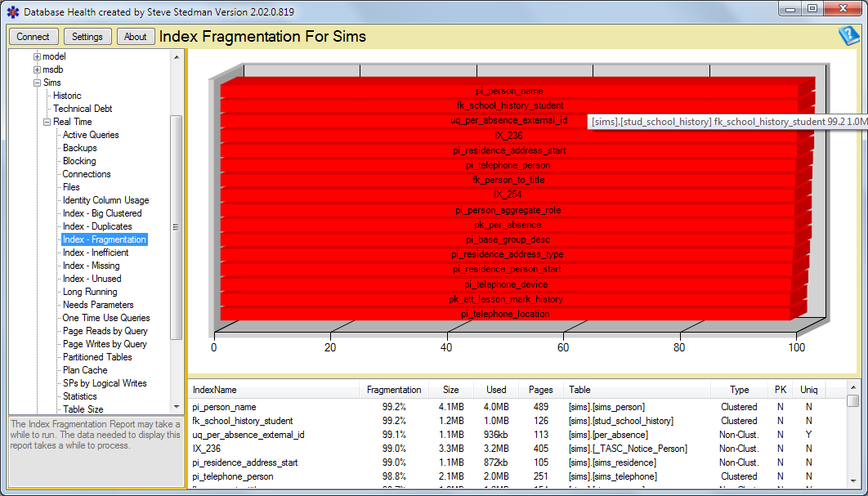Open the Settings dialog
The image size is (868, 496).
click(87, 36)
